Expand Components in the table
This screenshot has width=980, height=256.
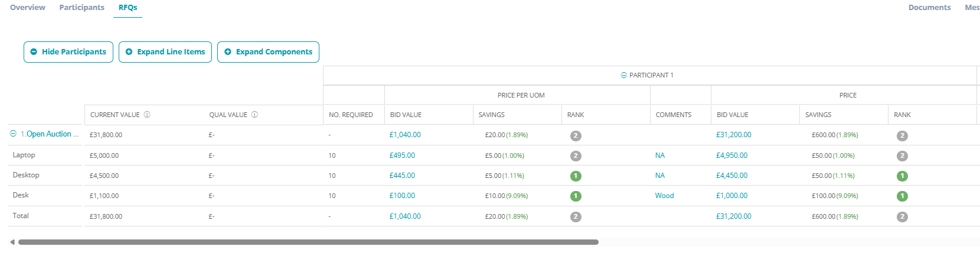point(268,52)
